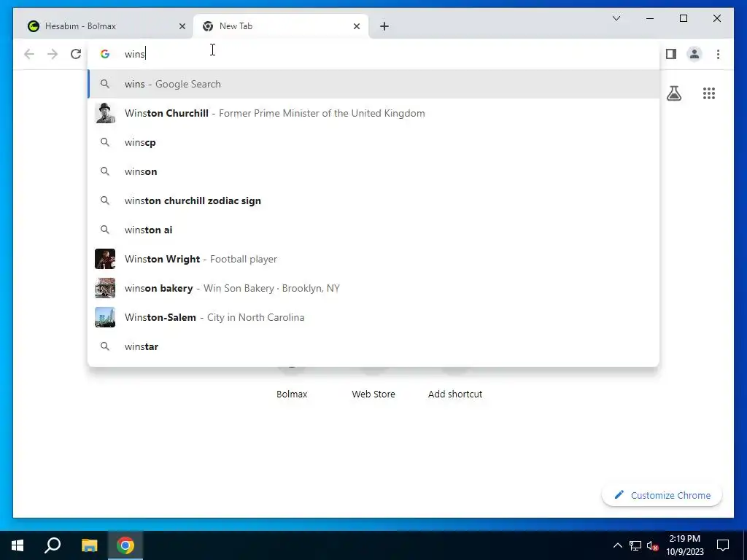Open the Chrome Labs flask icon
Image resolution: width=747 pixels, height=560 pixels.
(x=673, y=93)
